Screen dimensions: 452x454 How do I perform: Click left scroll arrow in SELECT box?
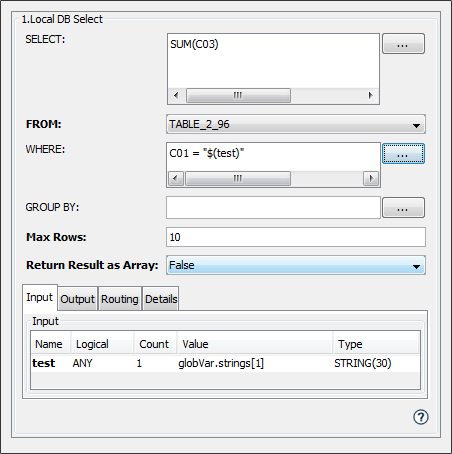click(176, 96)
